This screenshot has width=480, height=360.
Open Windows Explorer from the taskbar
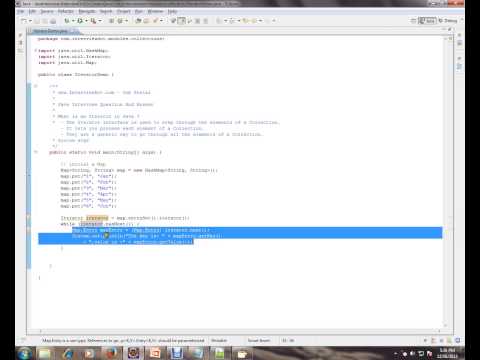(x=45, y=353)
